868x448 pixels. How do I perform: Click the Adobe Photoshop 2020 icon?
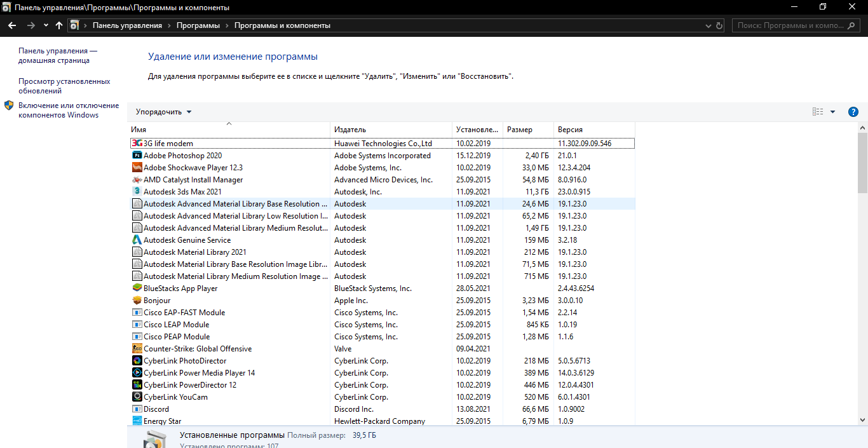(137, 156)
